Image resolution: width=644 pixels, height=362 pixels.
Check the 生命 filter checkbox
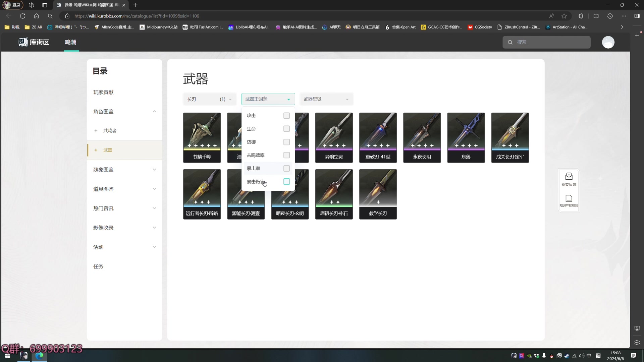[x=286, y=129]
